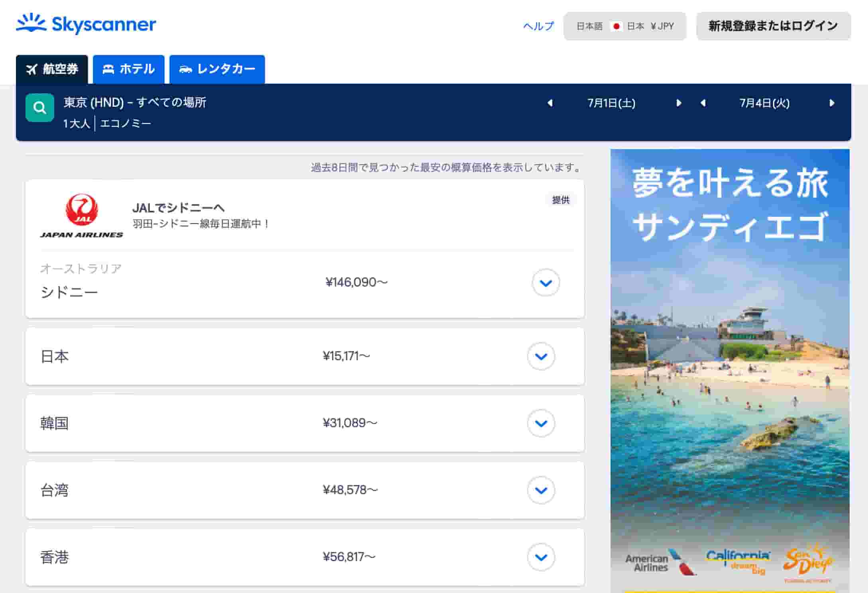868x593 pixels.
Task: Click the オーストラリア country label
Action: (x=81, y=269)
